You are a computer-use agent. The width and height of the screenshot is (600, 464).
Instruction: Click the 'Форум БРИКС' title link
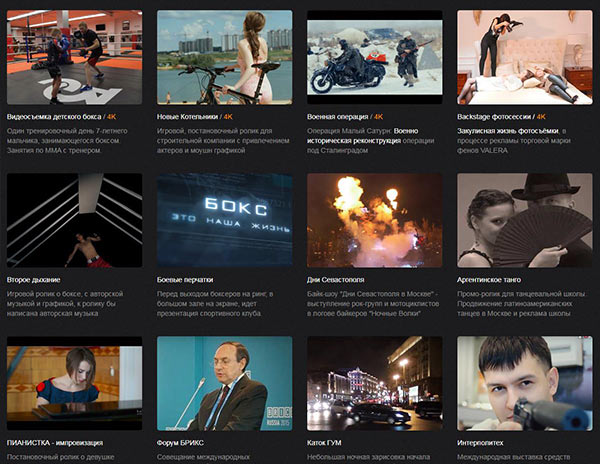click(180, 443)
